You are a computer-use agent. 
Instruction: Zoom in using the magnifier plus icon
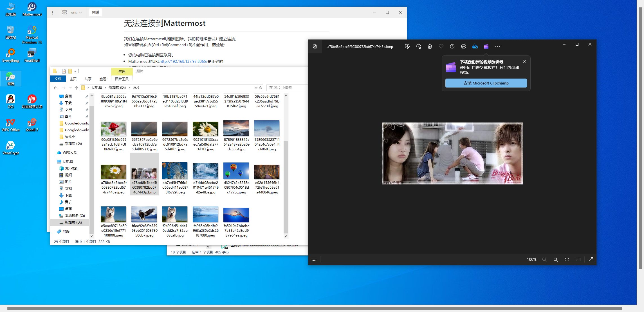point(555,259)
